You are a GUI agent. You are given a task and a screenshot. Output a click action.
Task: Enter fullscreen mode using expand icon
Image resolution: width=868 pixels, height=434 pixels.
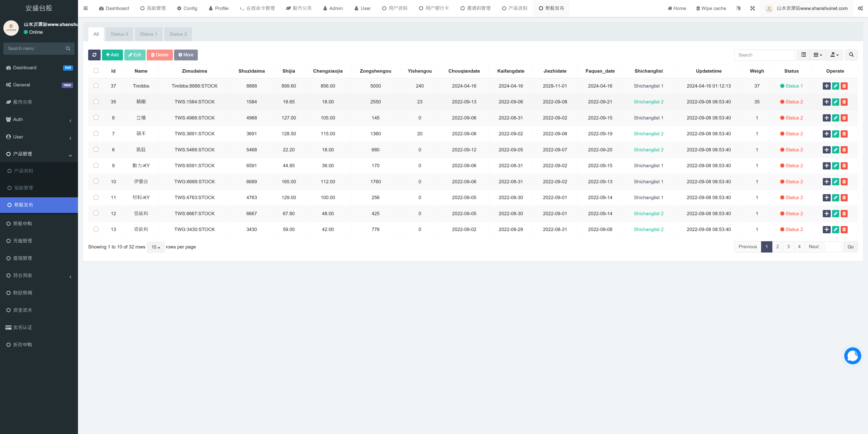click(x=752, y=8)
